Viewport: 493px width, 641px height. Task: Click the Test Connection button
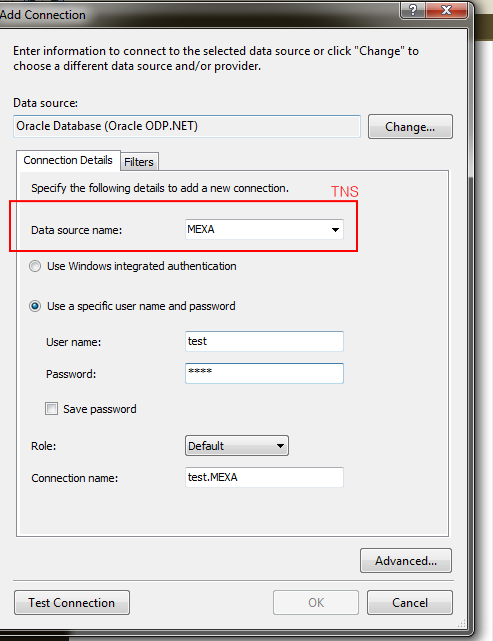point(72,603)
